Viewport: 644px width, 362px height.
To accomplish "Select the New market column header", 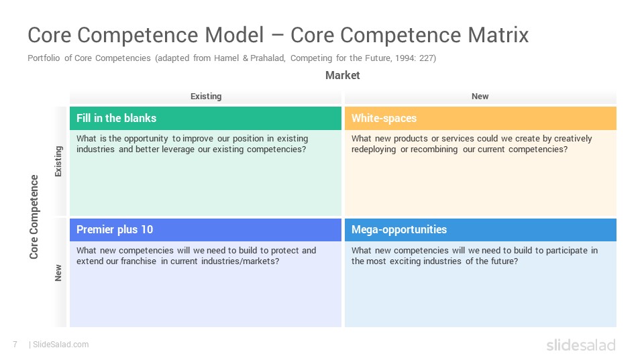I will tap(480, 97).
